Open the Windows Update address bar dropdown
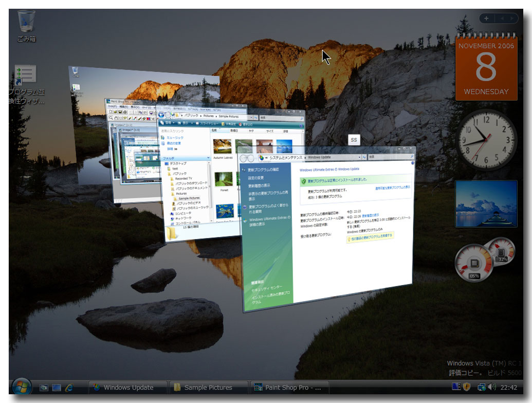Viewport: 532px width, 403px height. (359, 157)
